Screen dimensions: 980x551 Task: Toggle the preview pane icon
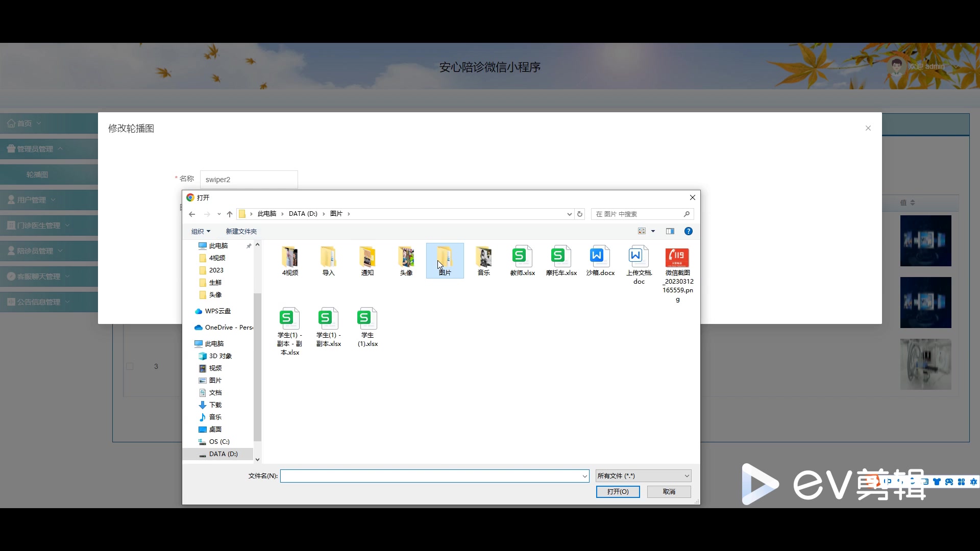[670, 231]
